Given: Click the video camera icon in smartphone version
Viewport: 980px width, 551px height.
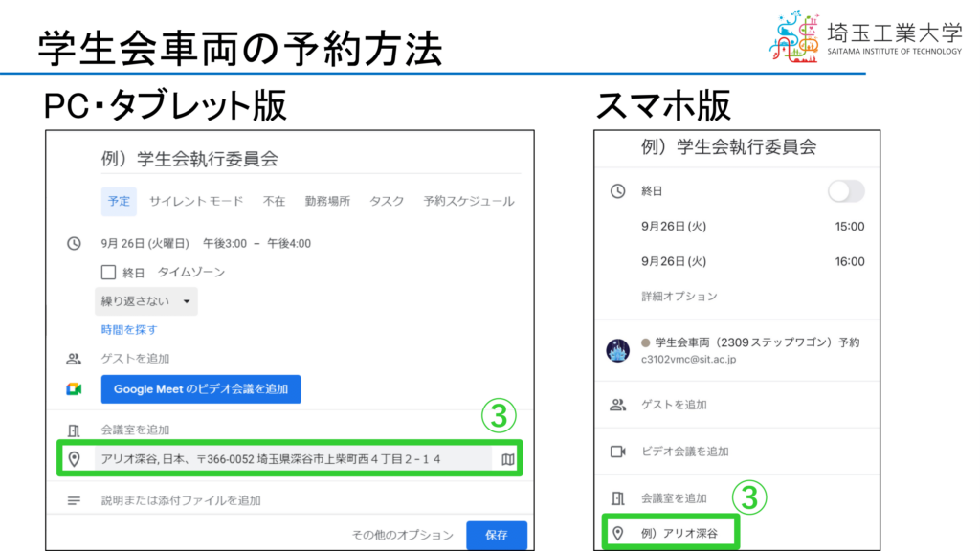Looking at the screenshot, I should [x=617, y=452].
